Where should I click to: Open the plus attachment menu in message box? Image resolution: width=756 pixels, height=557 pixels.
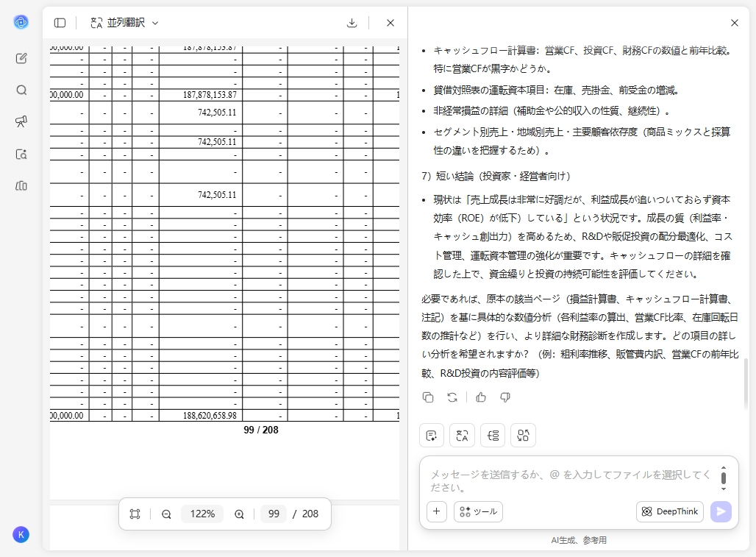point(436,511)
